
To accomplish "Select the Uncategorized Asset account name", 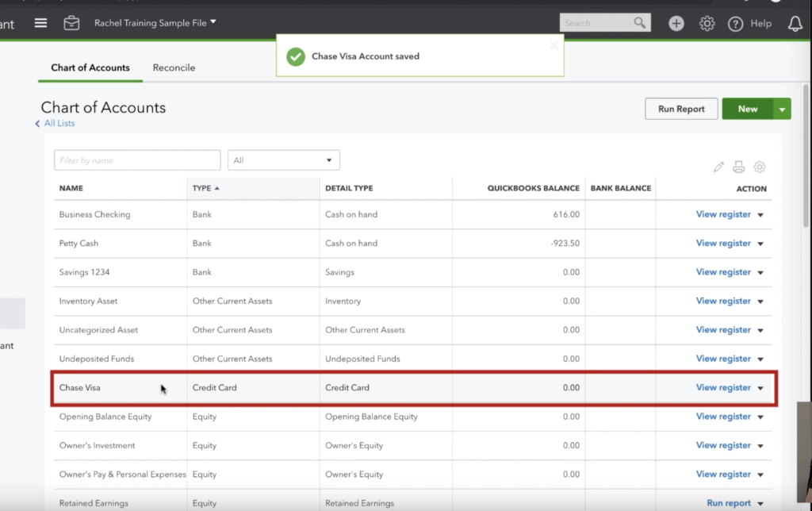I will point(98,329).
